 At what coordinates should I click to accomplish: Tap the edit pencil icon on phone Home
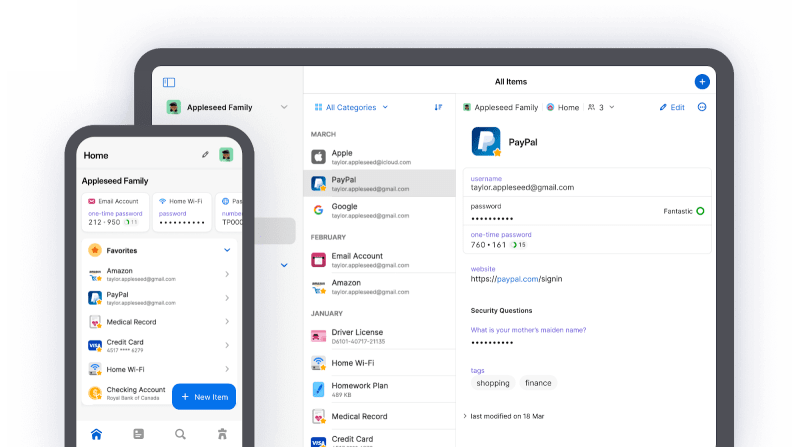(x=205, y=155)
